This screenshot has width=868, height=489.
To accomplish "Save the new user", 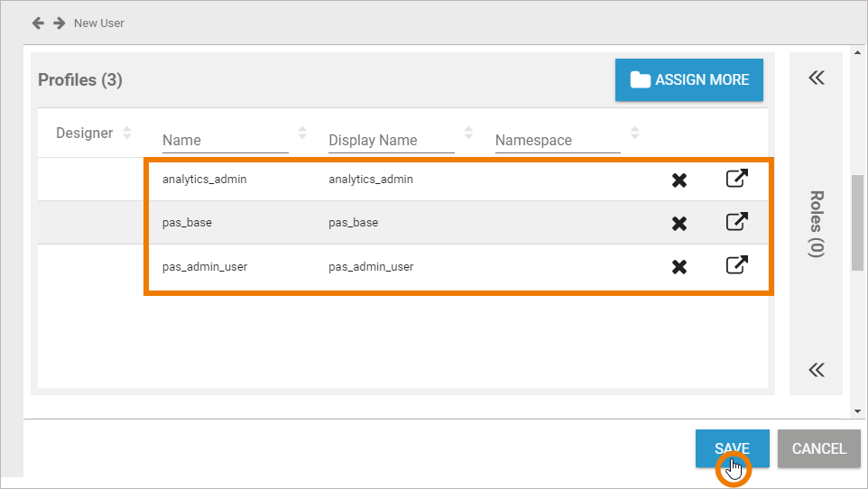I will 732,448.
